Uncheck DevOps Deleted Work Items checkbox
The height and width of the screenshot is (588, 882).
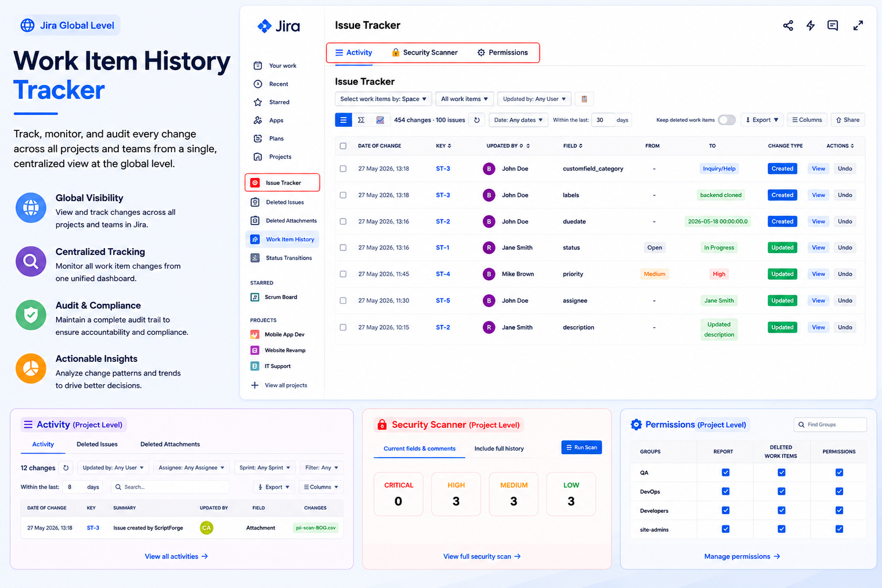click(x=781, y=492)
